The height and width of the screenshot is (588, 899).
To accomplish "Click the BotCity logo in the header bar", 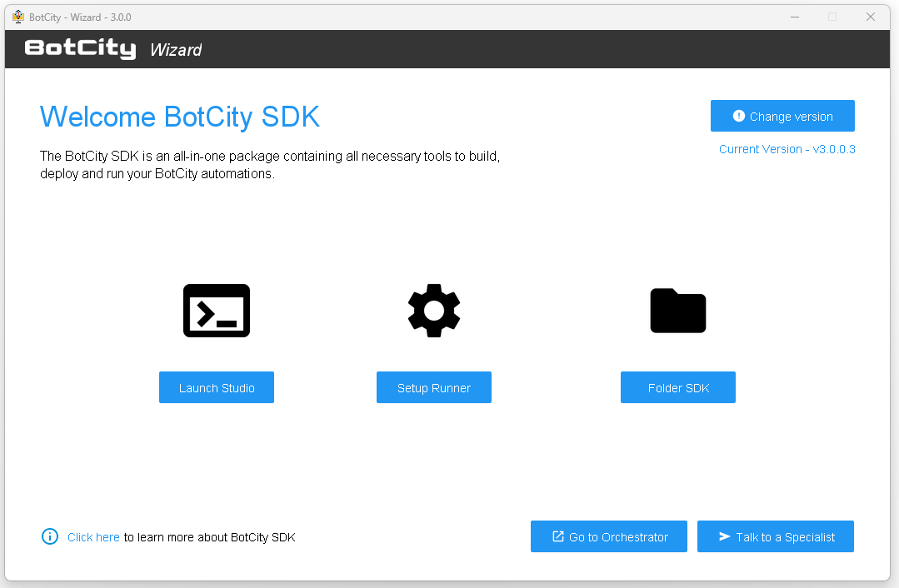I will [80, 49].
